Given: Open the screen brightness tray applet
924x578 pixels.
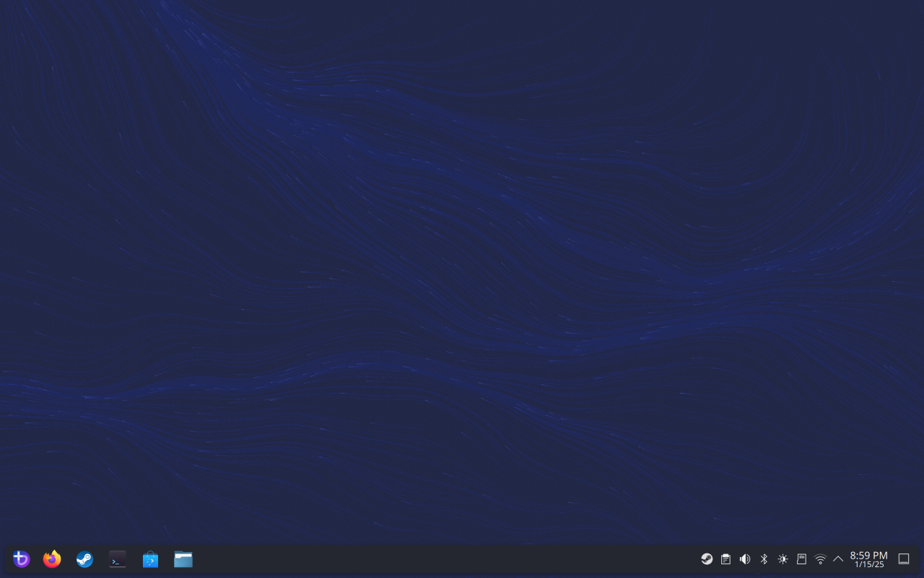Looking at the screenshot, I should pyautogui.click(x=783, y=559).
